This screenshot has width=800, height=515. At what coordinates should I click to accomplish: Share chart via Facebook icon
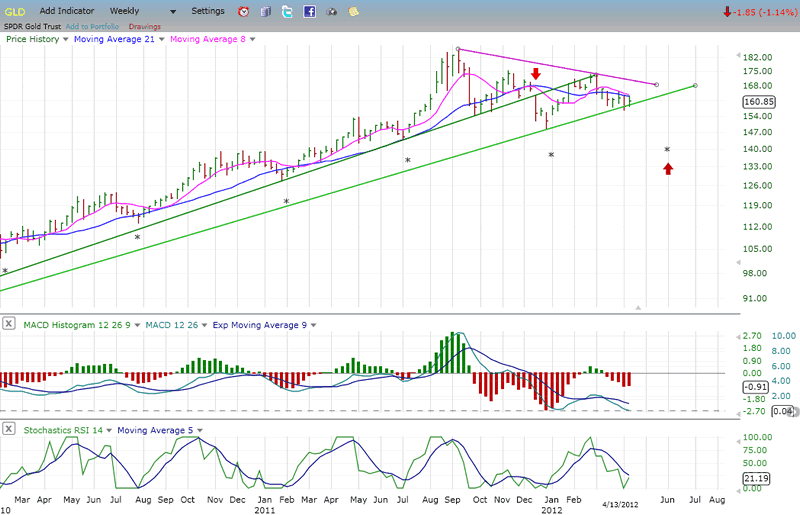pos(309,12)
